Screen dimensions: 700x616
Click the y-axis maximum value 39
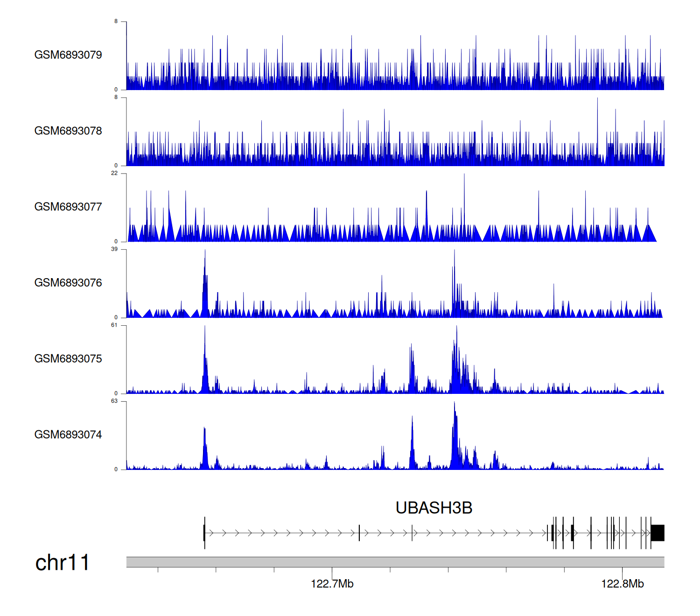tap(114, 249)
